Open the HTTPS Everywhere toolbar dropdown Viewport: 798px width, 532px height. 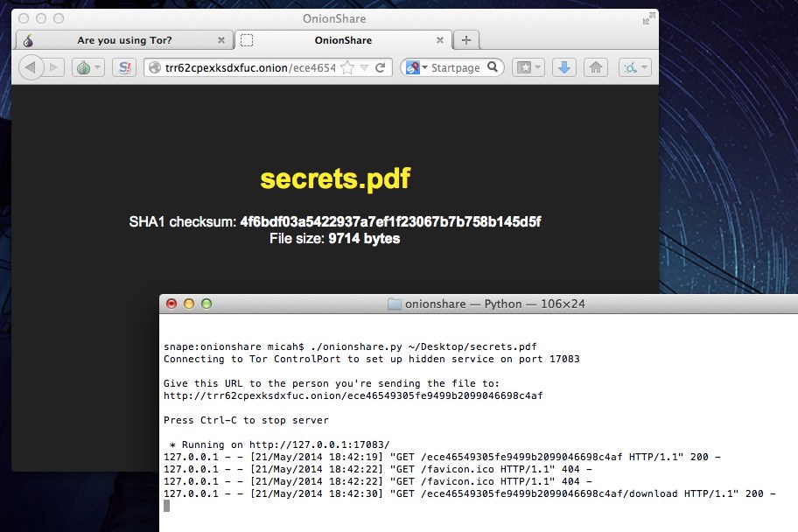[635, 67]
